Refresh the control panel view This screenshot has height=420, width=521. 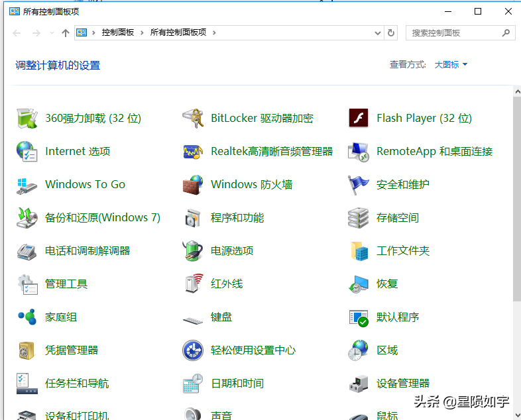pyautogui.click(x=391, y=33)
